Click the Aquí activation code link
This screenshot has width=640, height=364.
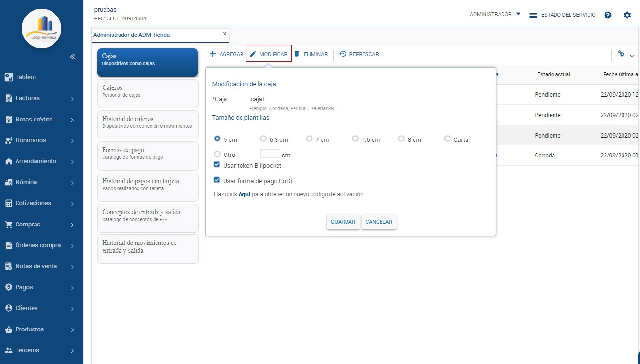244,194
